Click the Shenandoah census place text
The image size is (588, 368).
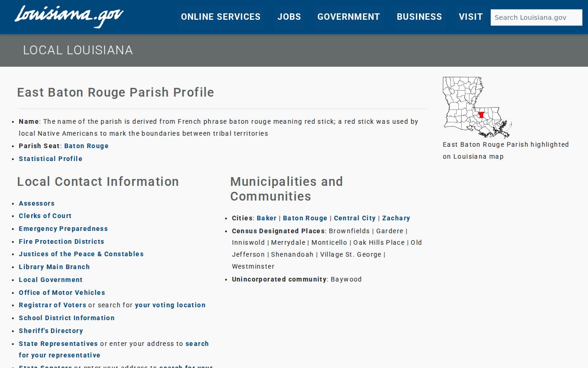click(292, 254)
